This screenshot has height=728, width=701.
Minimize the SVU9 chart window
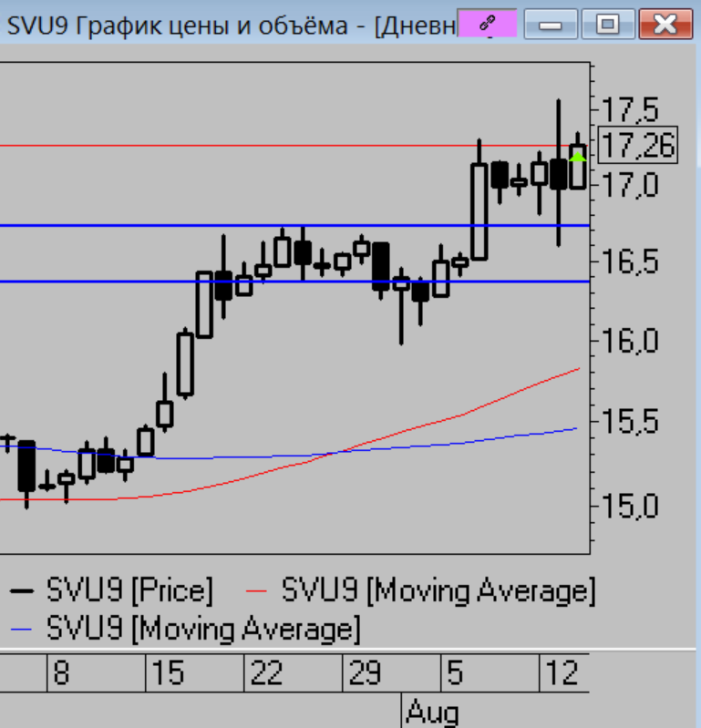click(550, 26)
